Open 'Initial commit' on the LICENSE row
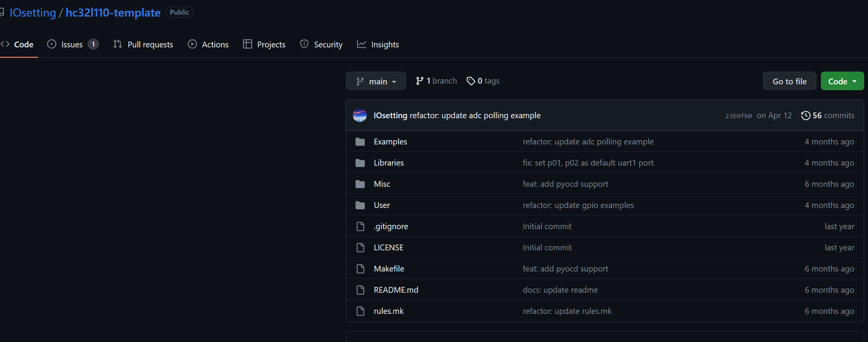This screenshot has height=342, width=868. 547,248
